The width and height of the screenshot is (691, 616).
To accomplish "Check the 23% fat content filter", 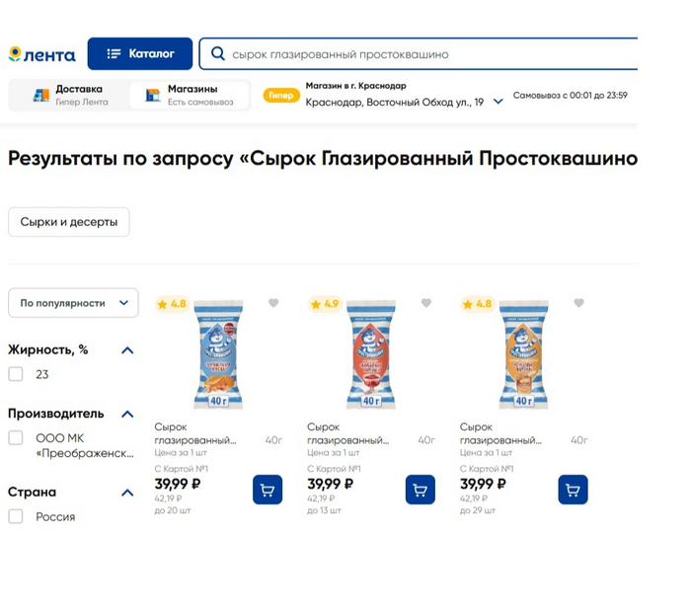I will point(16,374).
